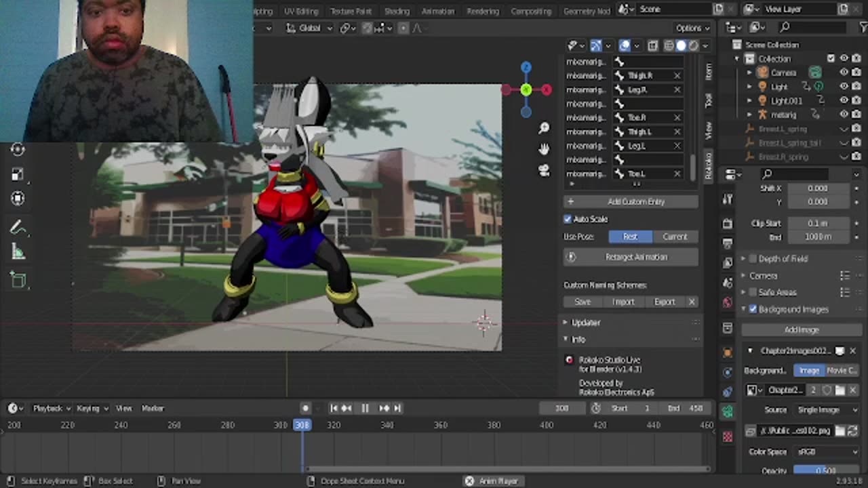Viewport: 868px width, 488px height.
Task: Pause the timeline animation playback
Action: [x=365, y=408]
